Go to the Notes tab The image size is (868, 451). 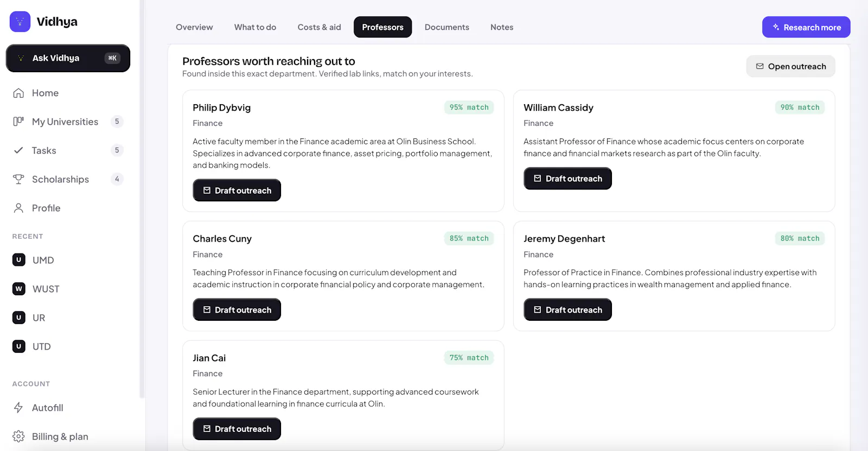[502, 27]
